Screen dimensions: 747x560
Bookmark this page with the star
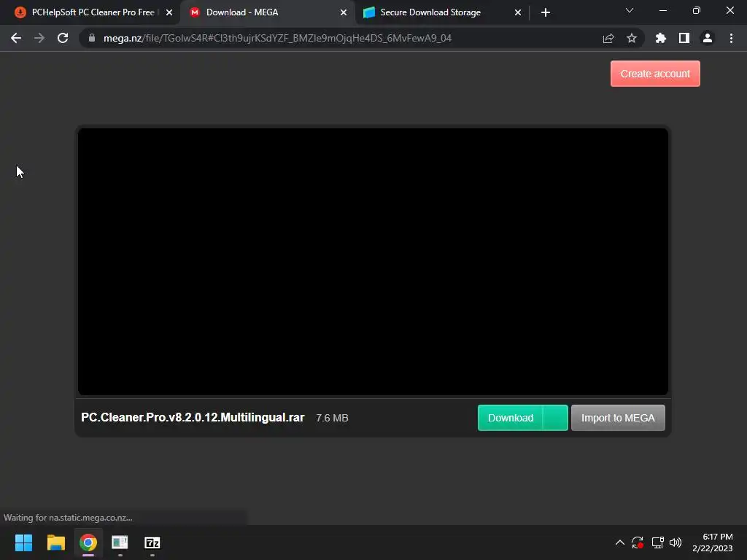point(632,38)
